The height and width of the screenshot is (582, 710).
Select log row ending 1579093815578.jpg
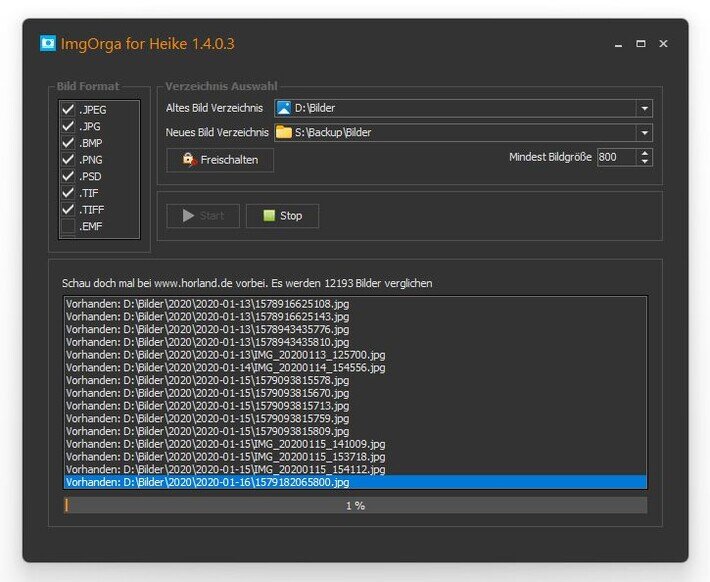(x=355, y=380)
